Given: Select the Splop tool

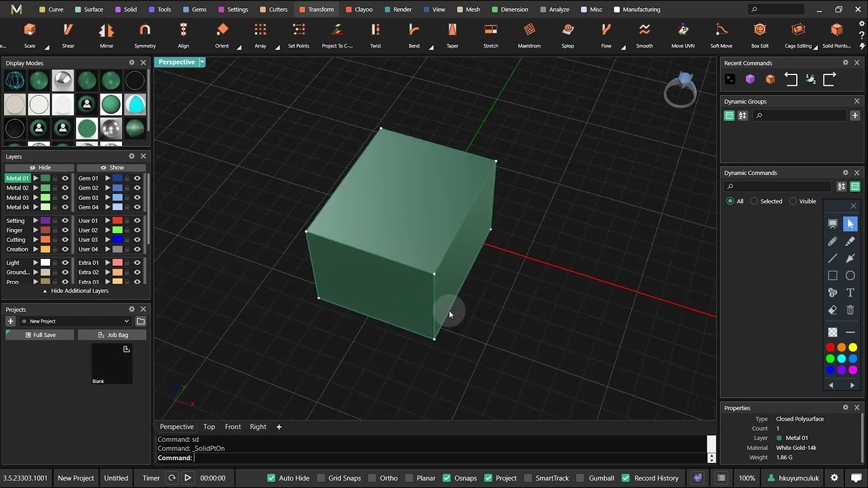Looking at the screenshot, I should [x=568, y=35].
